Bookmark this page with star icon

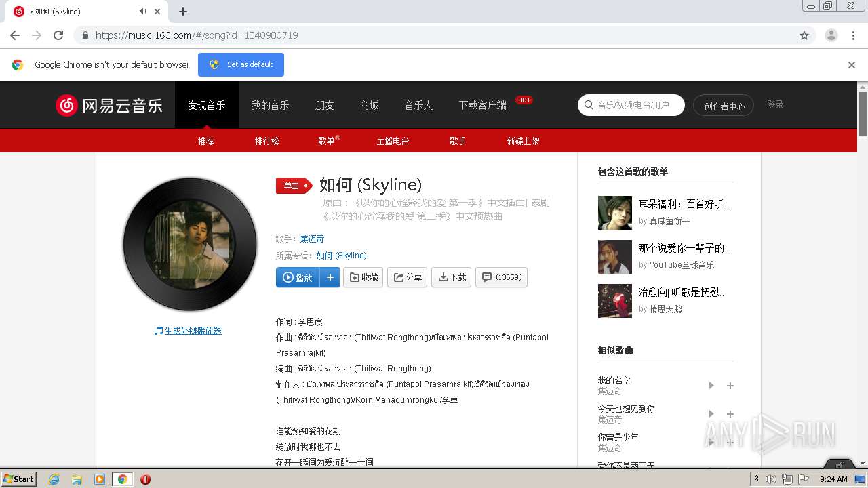[804, 35]
